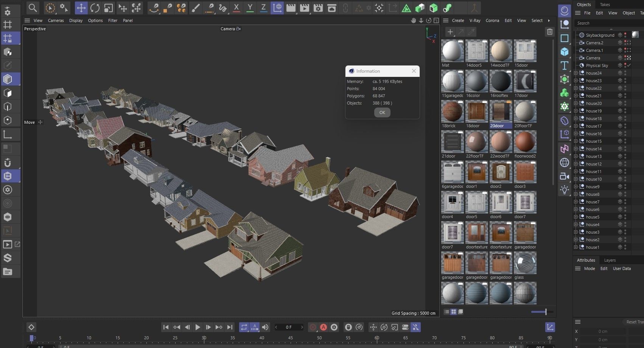
Task: Select the 18brick material thumbnail
Action: coord(452,112)
